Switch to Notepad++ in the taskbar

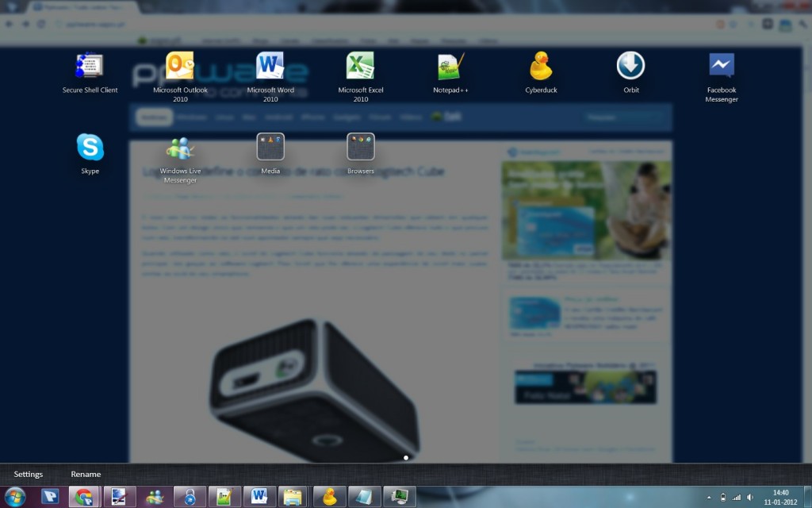[x=224, y=497]
